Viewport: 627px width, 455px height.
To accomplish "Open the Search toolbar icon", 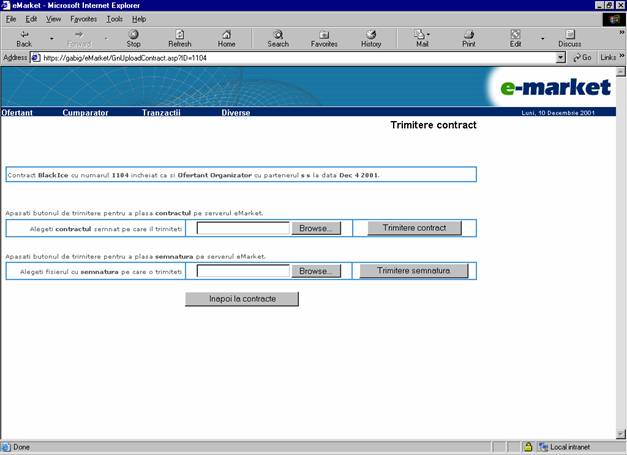I will (278, 38).
